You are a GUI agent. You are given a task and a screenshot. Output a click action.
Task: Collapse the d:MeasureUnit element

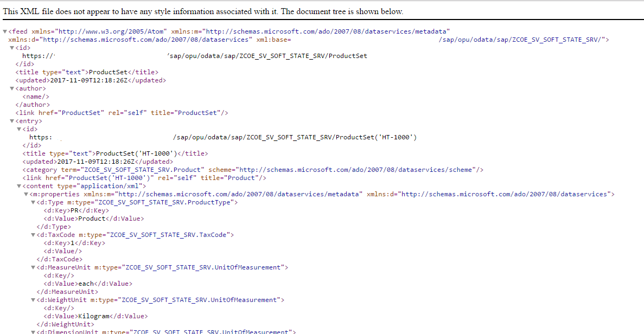click(x=33, y=267)
